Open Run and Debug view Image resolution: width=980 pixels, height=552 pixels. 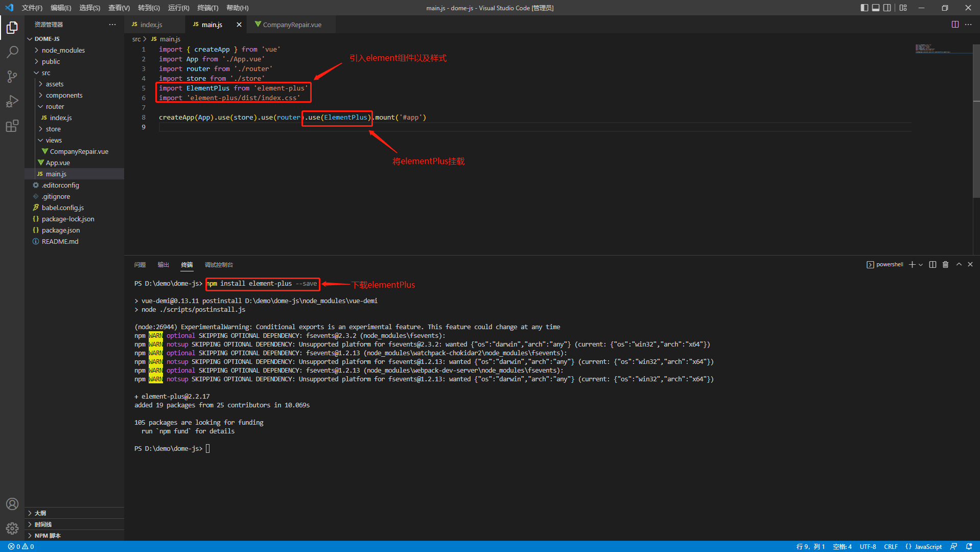tap(12, 101)
